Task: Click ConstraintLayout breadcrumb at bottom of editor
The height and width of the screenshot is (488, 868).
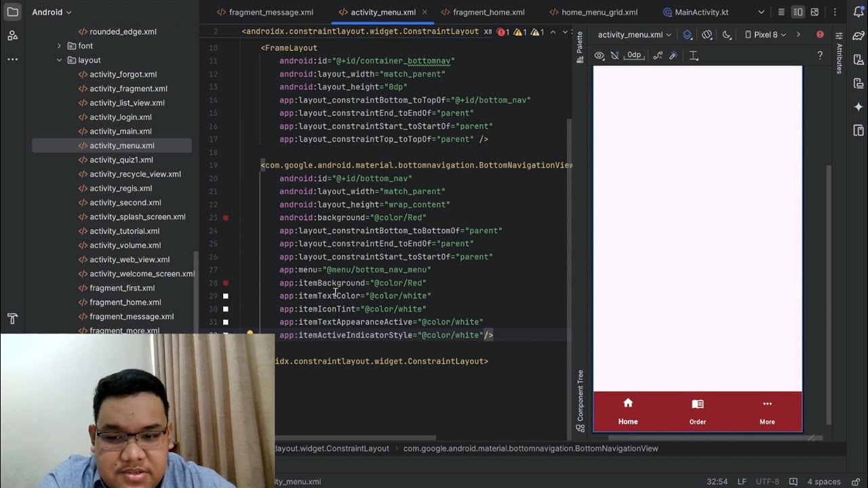Action: coord(332,448)
